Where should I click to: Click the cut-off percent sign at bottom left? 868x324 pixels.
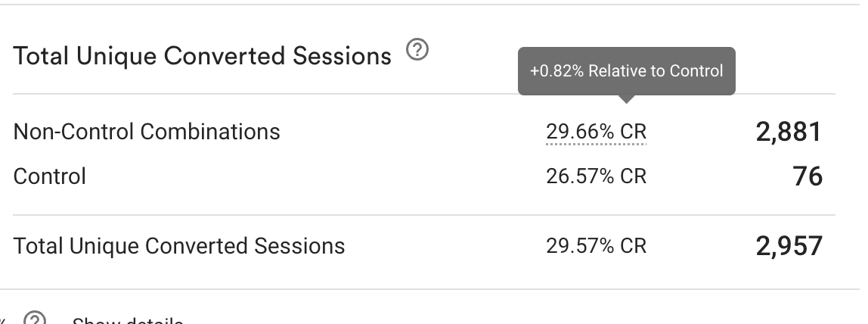(x=3, y=321)
